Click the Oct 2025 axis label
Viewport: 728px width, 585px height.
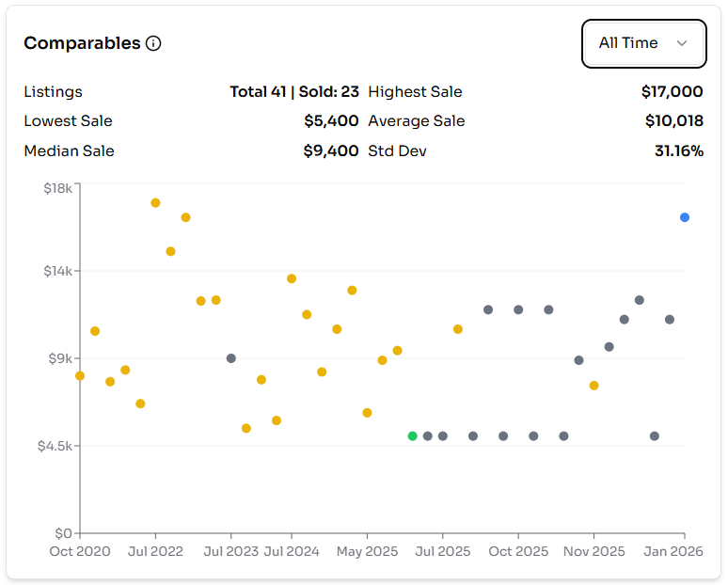[x=518, y=551]
